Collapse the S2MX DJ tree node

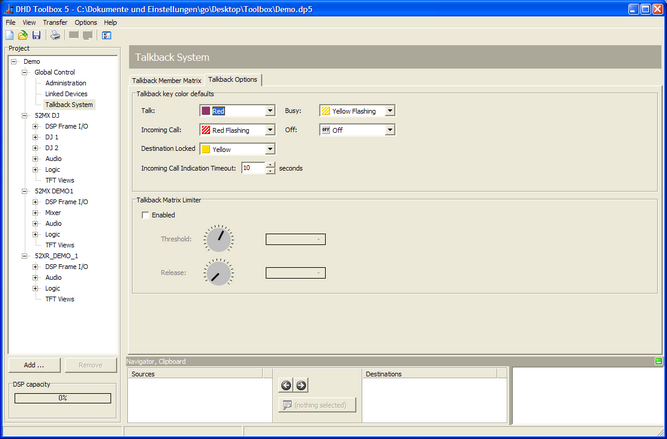pyautogui.click(x=25, y=115)
